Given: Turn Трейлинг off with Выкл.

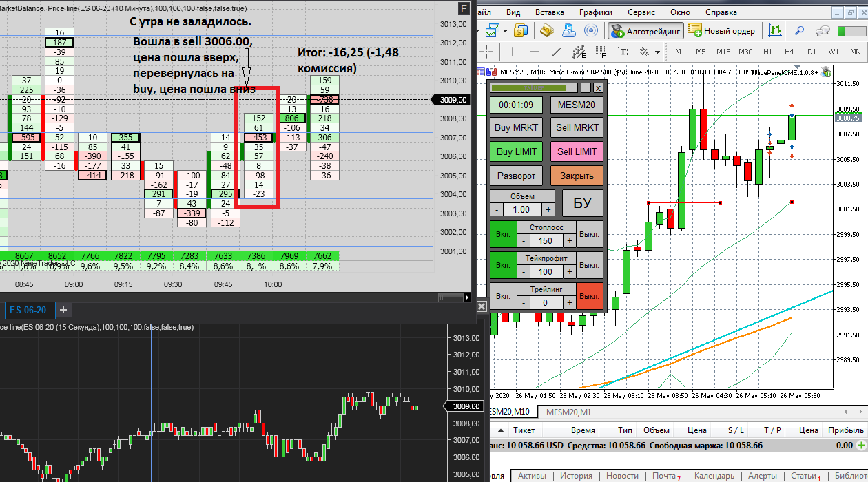Looking at the screenshot, I should coord(589,296).
